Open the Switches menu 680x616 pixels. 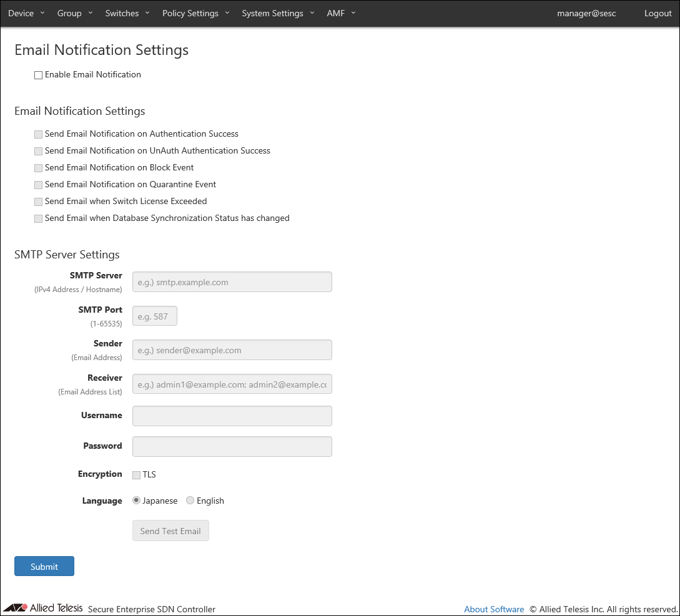click(x=127, y=13)
